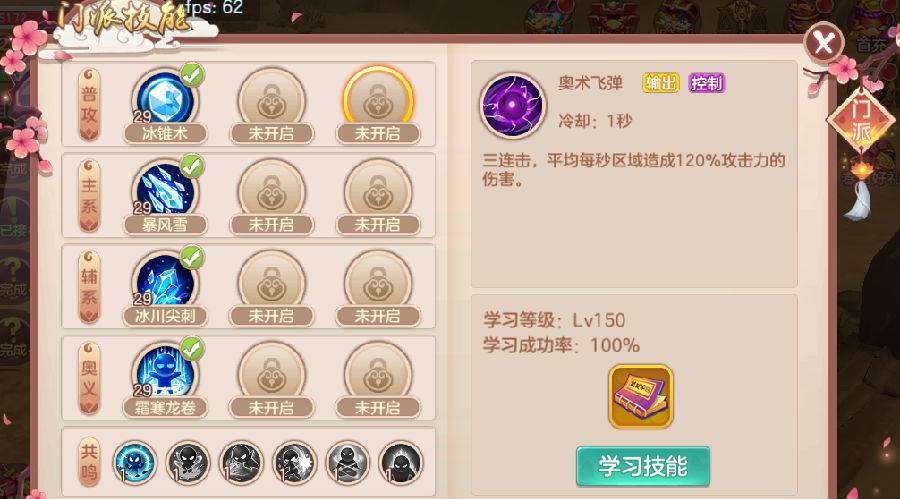Click the green checkmark on 冰锥术
This screenshot has width=900, height=499.
pyautogui.click(x=192, y=75)
